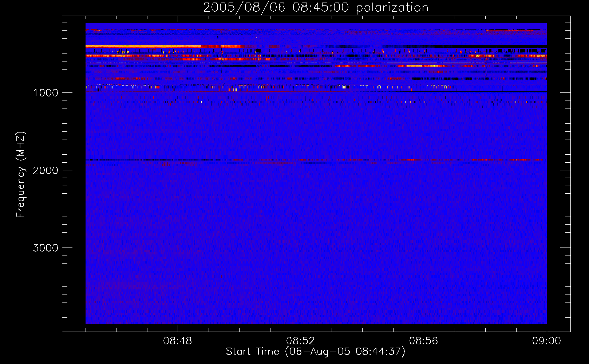Click the '08:52' time tick label
This screenshot has height=364, width=589.
tap(301, 341)
